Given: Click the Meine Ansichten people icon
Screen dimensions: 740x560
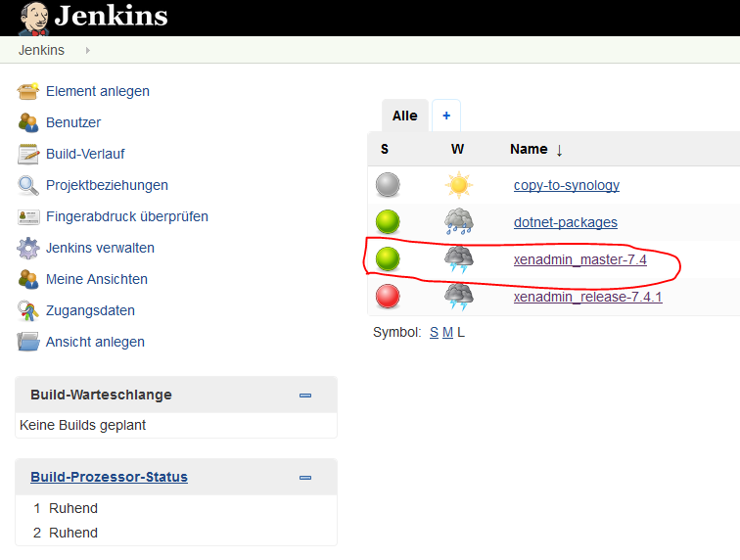Looking at the screenshot, I should [28, 279].
